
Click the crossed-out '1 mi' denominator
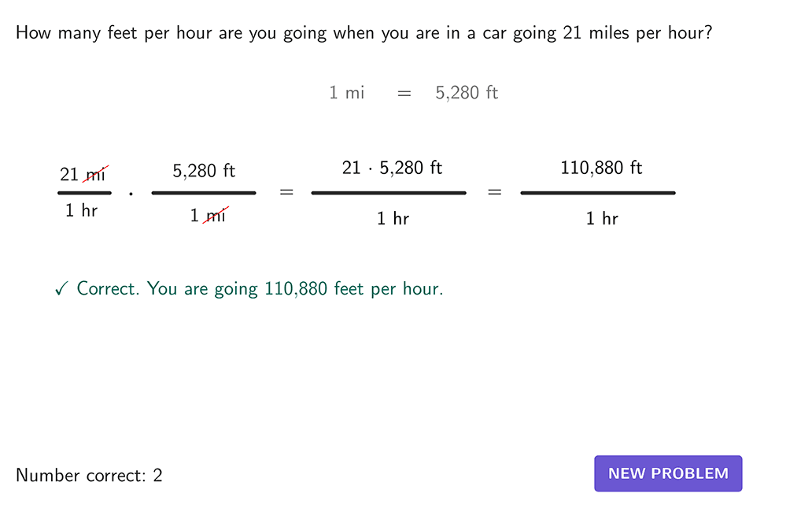(208, 215)
